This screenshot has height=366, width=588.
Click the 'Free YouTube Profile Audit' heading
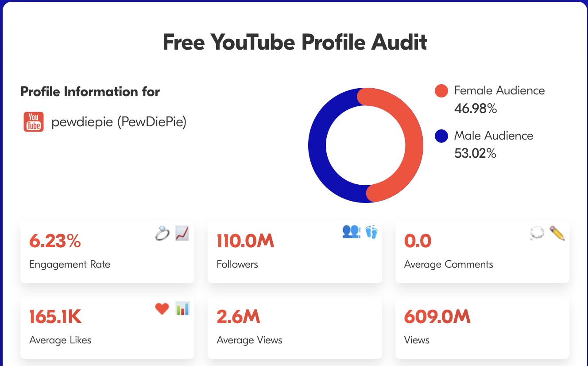(x=295, y=43)
